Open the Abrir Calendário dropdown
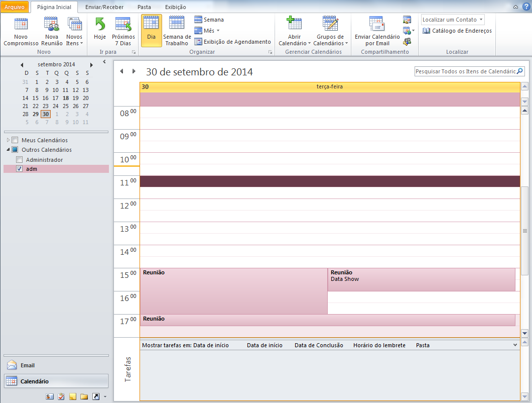The image size is (532, 403). [x=295, y=40]
